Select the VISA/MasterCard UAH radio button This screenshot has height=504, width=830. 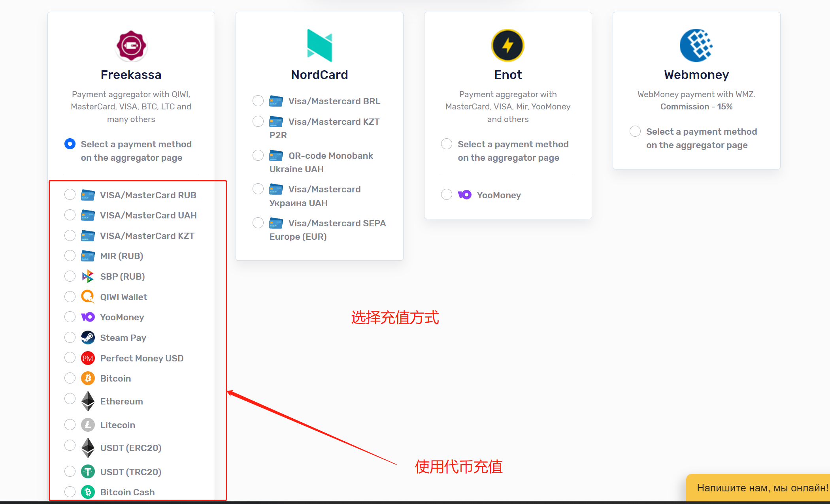[x=70, y=215]
